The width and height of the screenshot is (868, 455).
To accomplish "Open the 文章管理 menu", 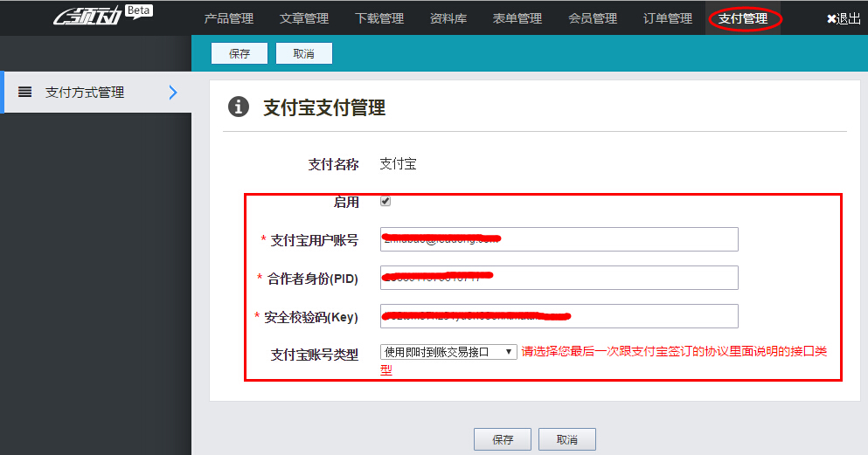I will click(x=304, y=18).
